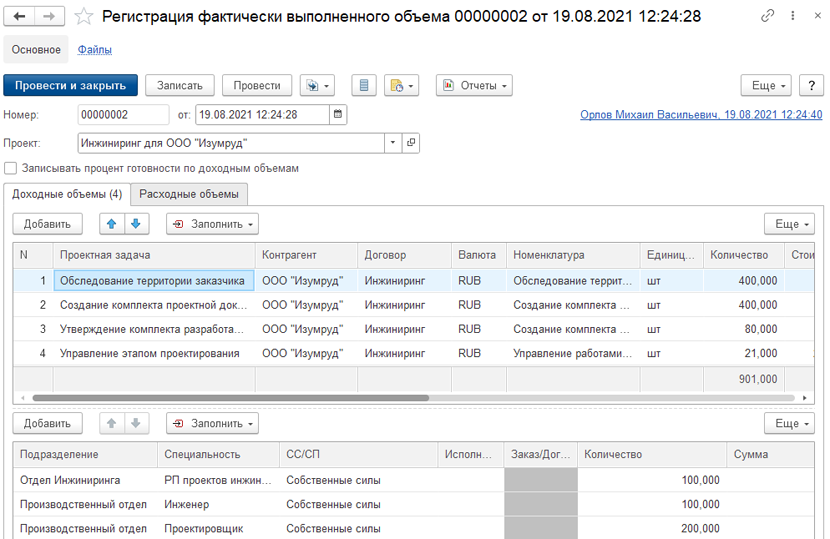
Task: Click the 'Инженер' specialty cell
Action: pyautogui.click(x=219, y=505)
